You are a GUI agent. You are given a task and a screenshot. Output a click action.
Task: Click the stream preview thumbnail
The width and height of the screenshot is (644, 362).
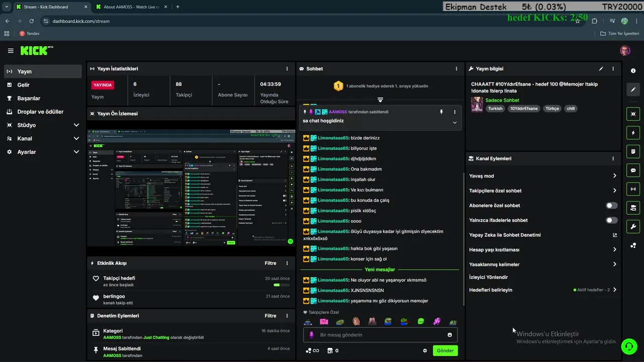(191, 188)
